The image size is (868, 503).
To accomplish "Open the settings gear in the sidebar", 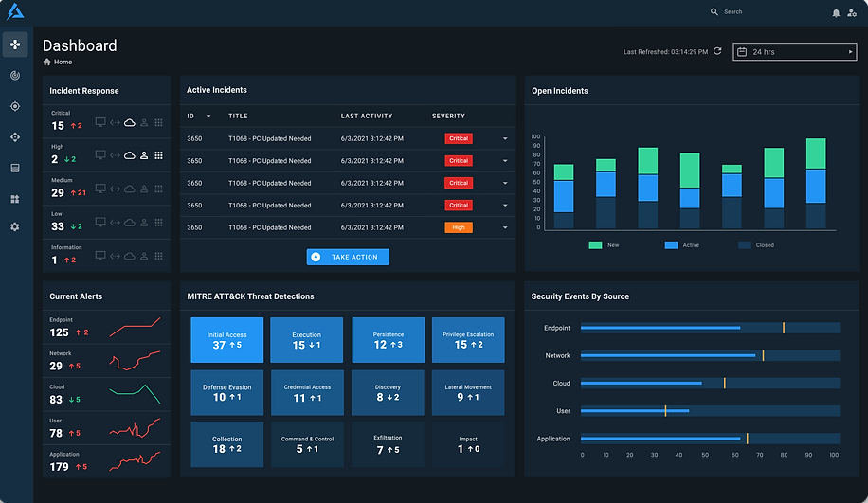I will (x=15, y=227).
